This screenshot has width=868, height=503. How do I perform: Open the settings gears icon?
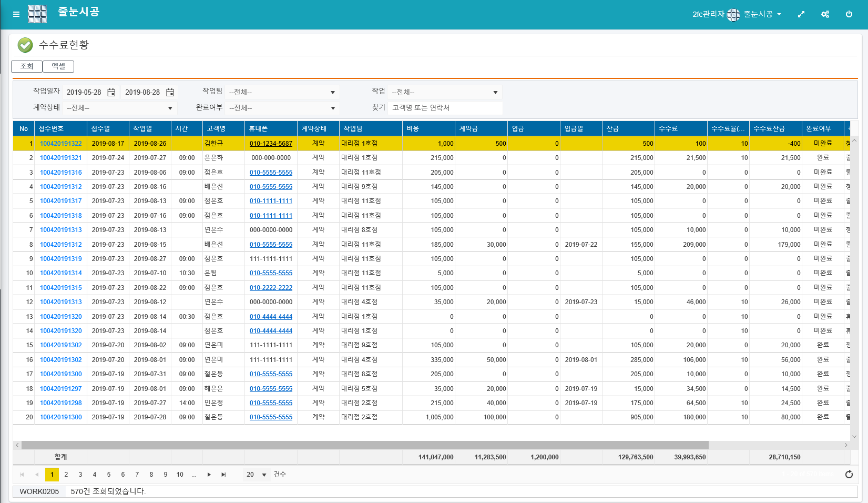tap(825, 14)
